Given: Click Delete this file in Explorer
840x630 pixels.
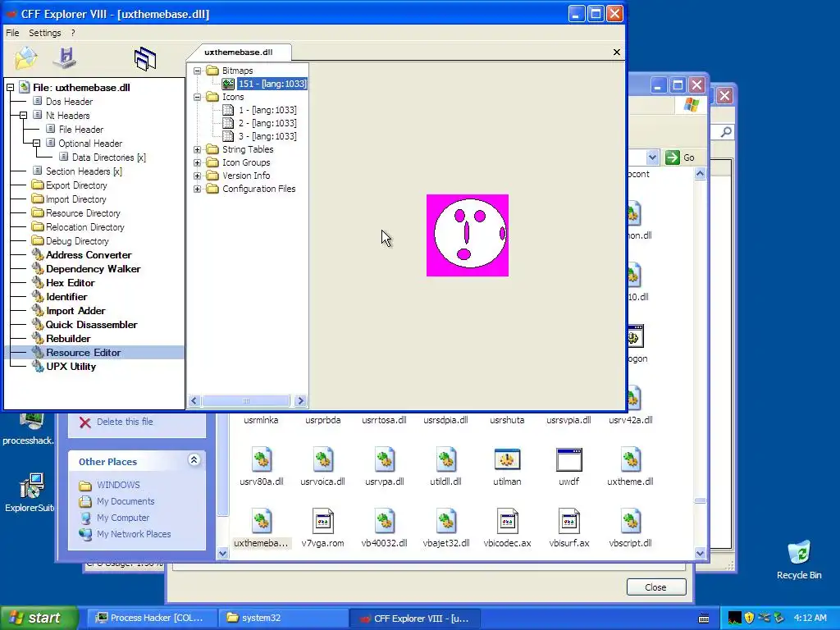Looking at the screenshot, I should (125, 422).
